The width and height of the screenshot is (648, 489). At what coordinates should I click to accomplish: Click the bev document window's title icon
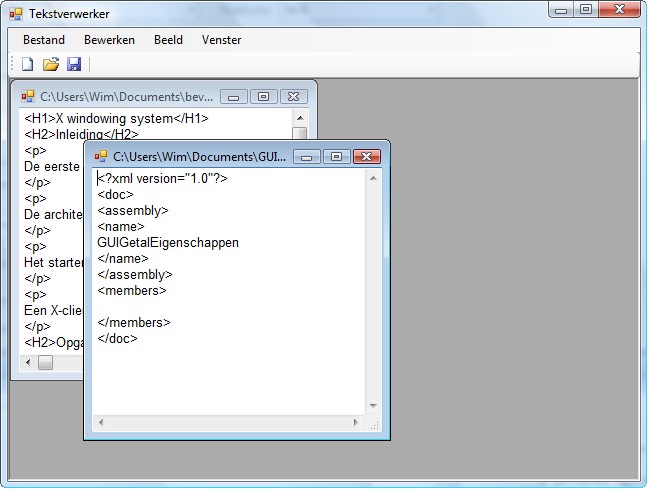[x=28, y=97]
